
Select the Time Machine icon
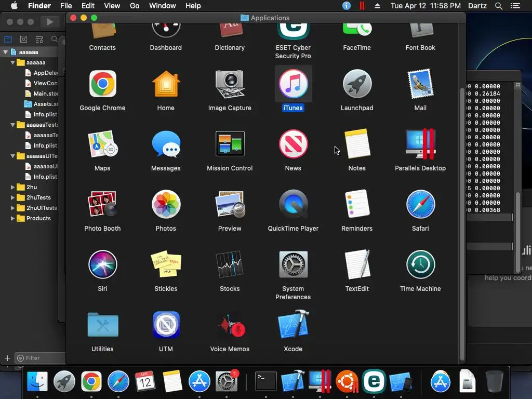pos(420,264)
